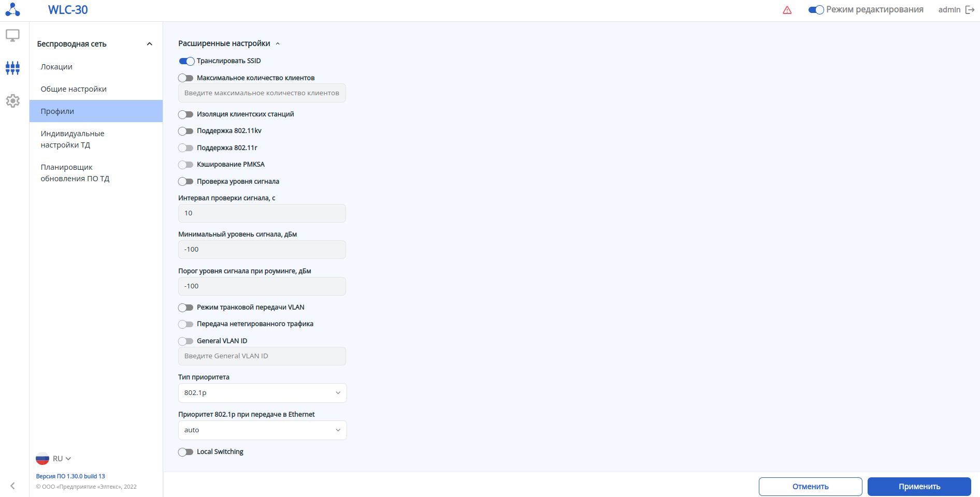980x497 pixels.
Task: Open the Приоритет 802.1p auto dropdown
Action: click(262, 430)
